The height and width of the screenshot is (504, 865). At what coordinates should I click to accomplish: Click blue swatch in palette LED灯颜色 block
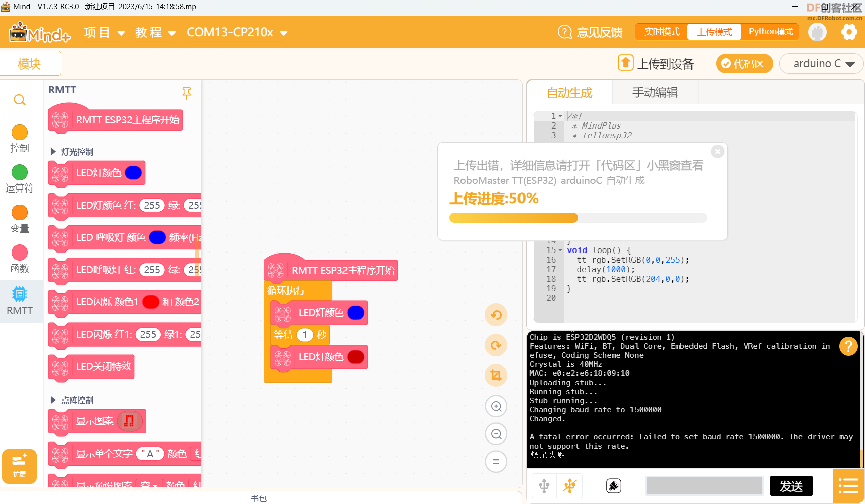click(133, 173)
